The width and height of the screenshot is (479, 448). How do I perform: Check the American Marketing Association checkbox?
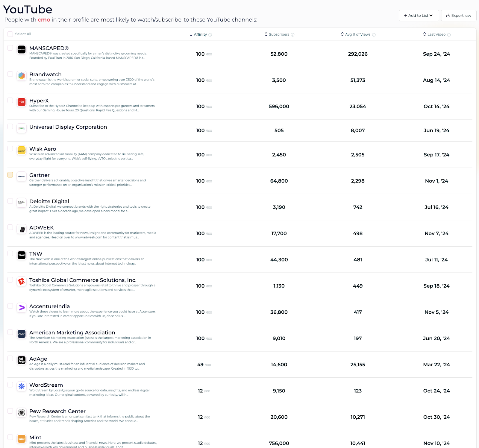pyautogui.click(x=10, y=332)
